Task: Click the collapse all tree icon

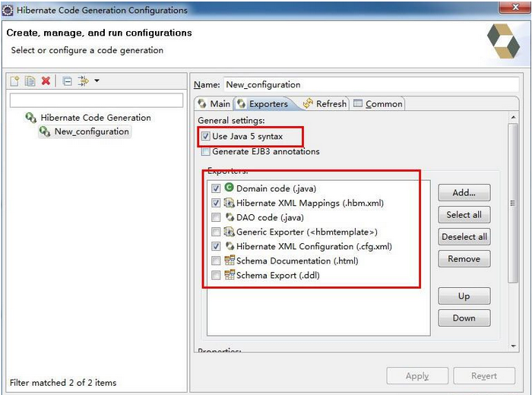Action: coord(68,81)
